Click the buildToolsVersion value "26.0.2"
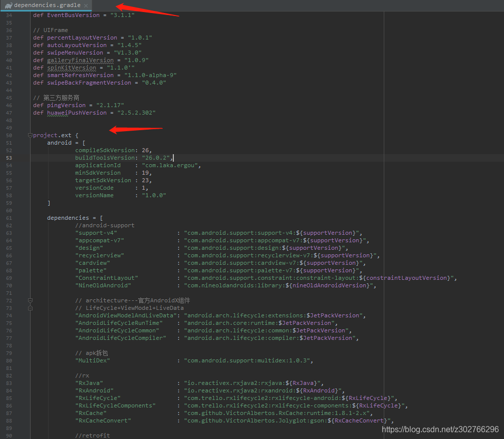Viewport: 504px width, 439px height. tap(156, 158)
